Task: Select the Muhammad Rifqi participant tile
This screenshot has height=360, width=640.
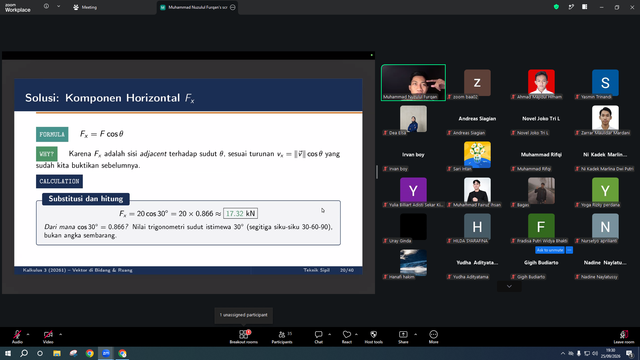Action: point(541,155)
